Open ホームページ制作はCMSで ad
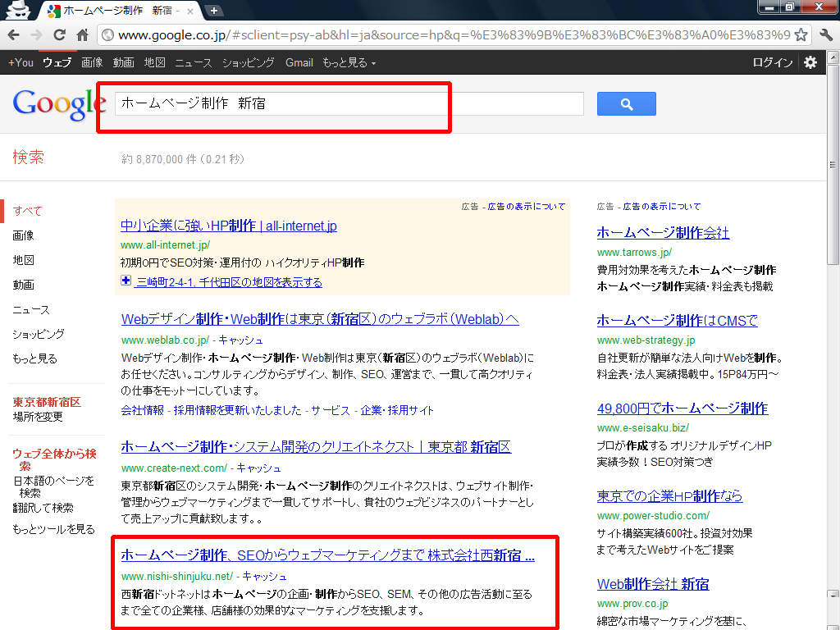The width and height of the screenshot is (840, 630). point(677,321)
